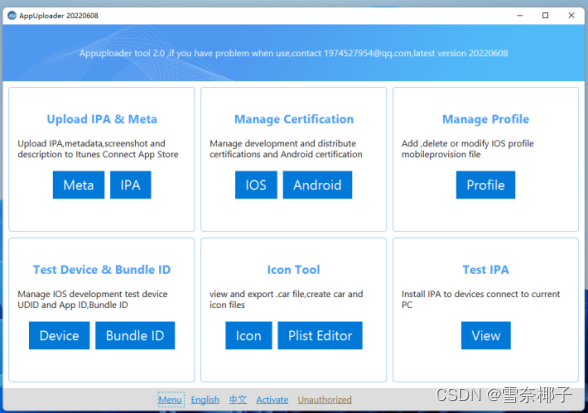Select the IOS certification button
The height and width of the screenshot is (413, 588).
pyautogui.click(x=256, y=185)
